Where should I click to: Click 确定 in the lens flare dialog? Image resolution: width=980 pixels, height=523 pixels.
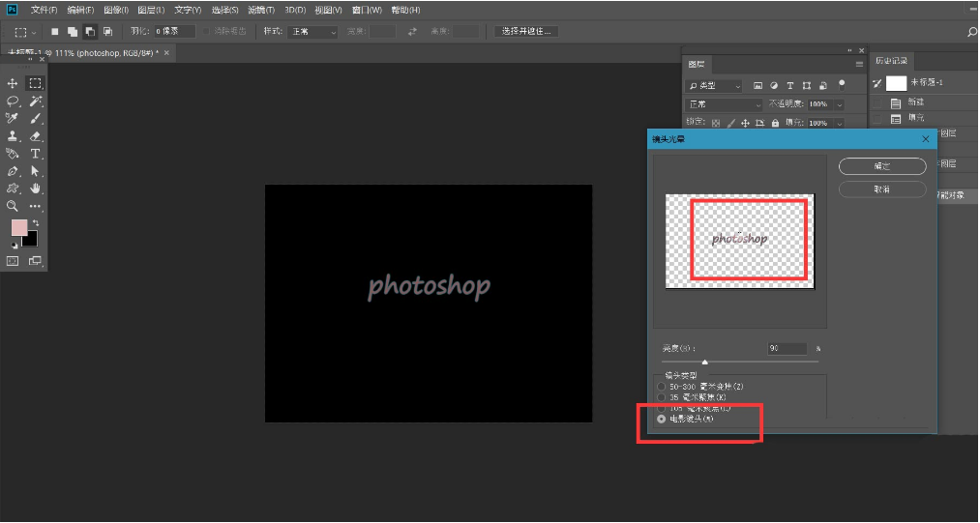(881, 166)
